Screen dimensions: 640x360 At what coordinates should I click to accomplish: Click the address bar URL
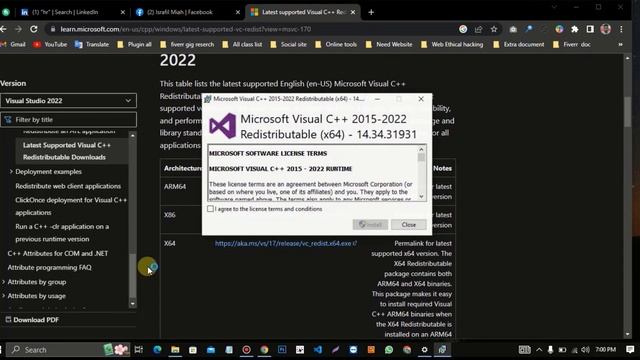pos(186,29)
